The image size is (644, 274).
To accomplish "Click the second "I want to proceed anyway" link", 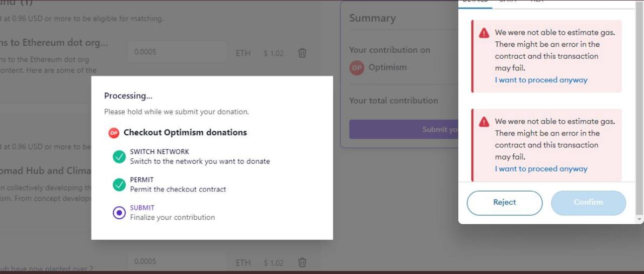I will [x=541, y=169].
